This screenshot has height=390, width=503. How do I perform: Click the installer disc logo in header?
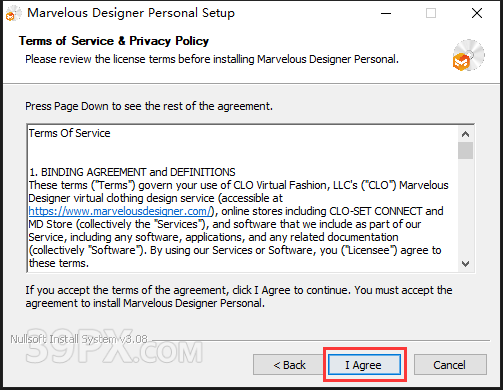tap(468, 55)
